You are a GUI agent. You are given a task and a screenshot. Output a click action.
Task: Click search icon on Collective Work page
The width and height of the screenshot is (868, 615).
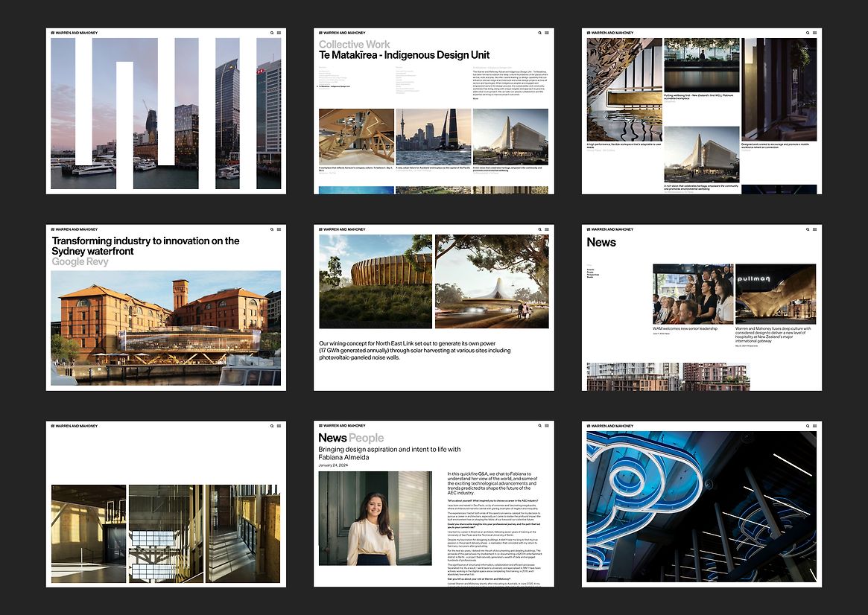[x=539, y=33]
